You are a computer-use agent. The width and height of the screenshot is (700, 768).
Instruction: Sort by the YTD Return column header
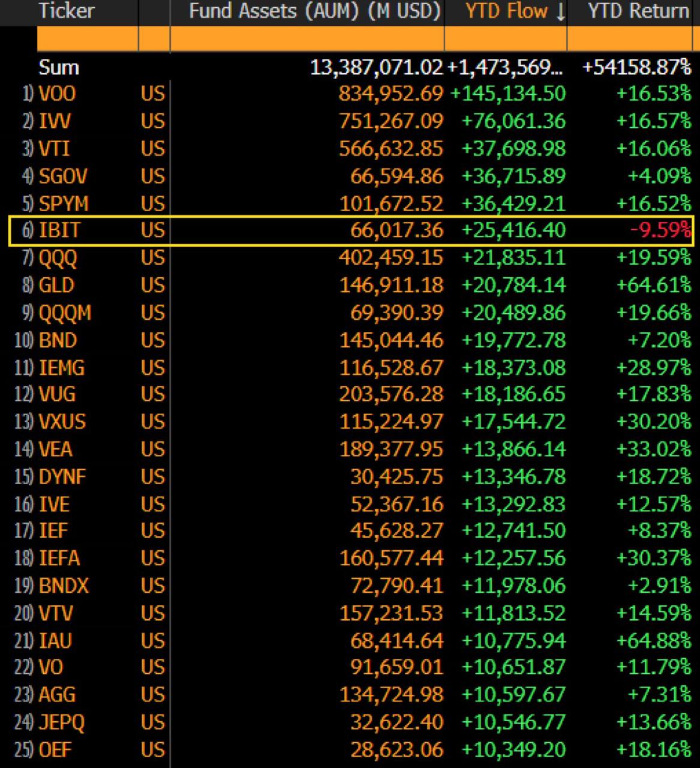tap(638, 11)
